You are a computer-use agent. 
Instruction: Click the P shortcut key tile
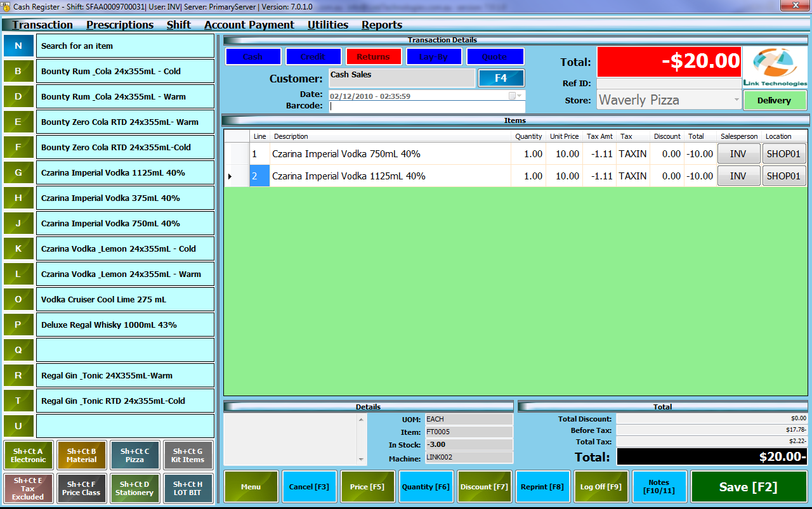18,325
